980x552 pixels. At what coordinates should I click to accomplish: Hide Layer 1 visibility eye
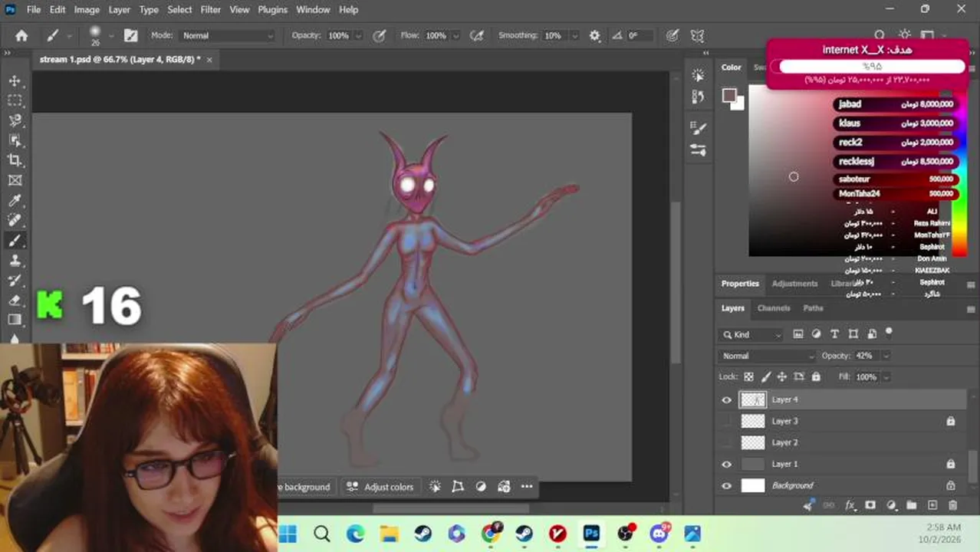click(726, 464)
